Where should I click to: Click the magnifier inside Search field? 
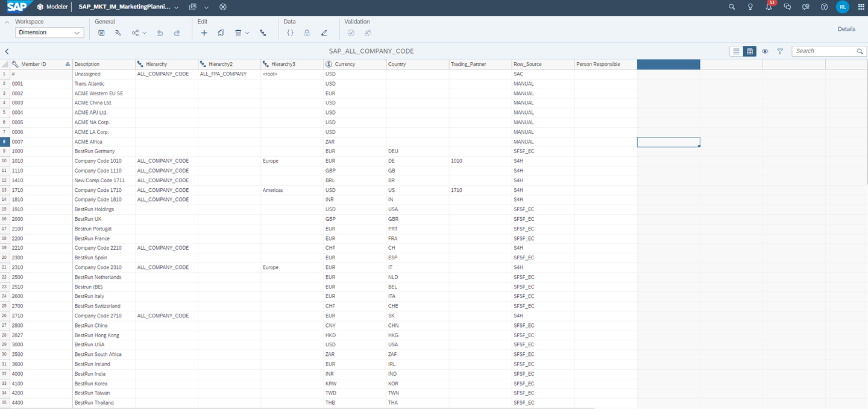[861, 51]
